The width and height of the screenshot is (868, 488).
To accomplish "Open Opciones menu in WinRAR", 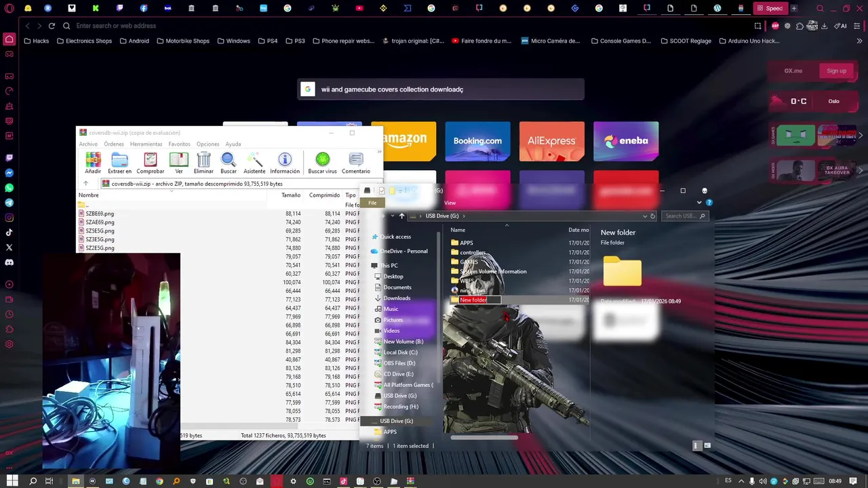I will tap(208, 144).
